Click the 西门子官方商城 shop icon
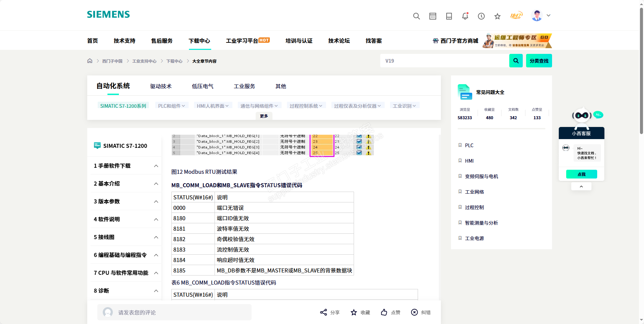 tap(436, 41)
